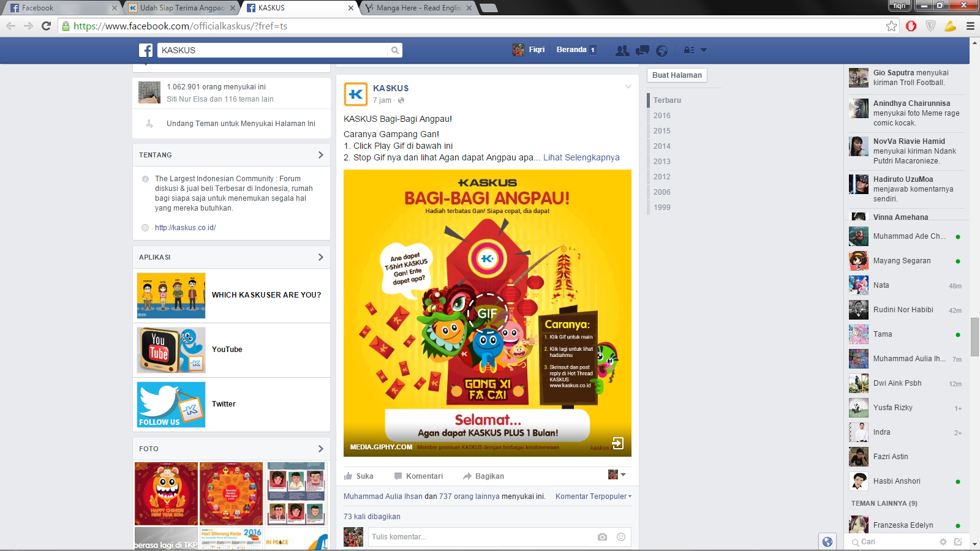Viewport: 980px width, 551px height.
Task: Click the Bagikan share button
Action: coord(484,476)
